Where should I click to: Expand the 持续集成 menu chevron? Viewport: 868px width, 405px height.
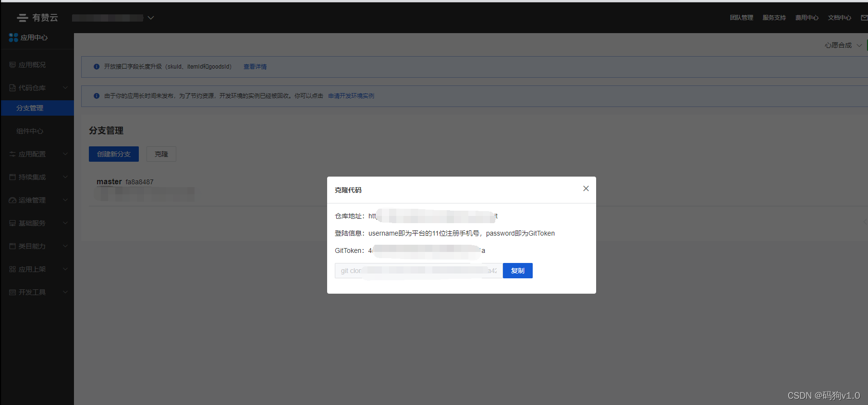(65, 177)
